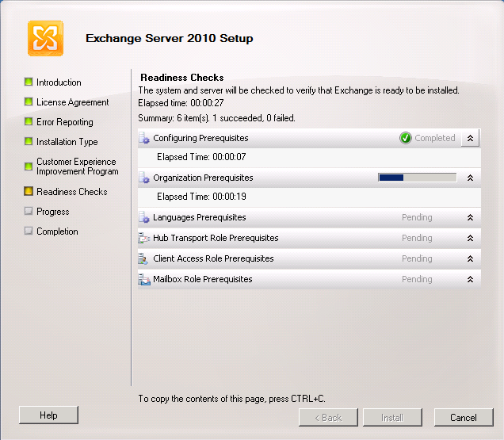504x440 pixels.
Task: Open the Help button
Action: 48,415
